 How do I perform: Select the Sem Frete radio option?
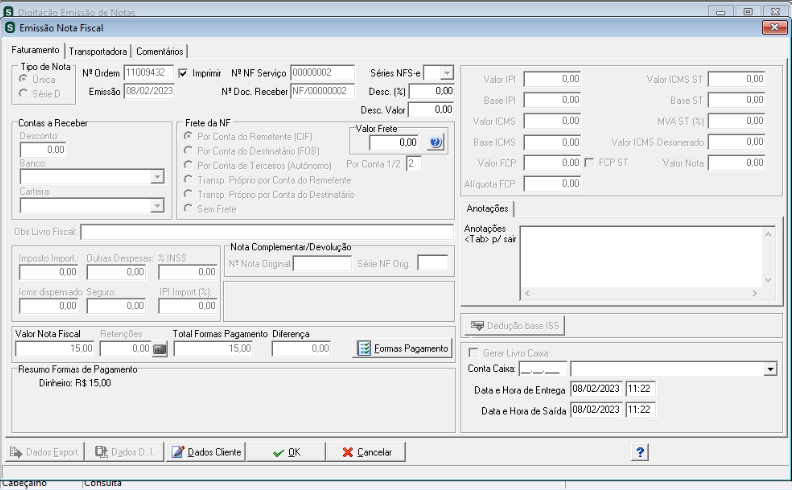point(188,208)
